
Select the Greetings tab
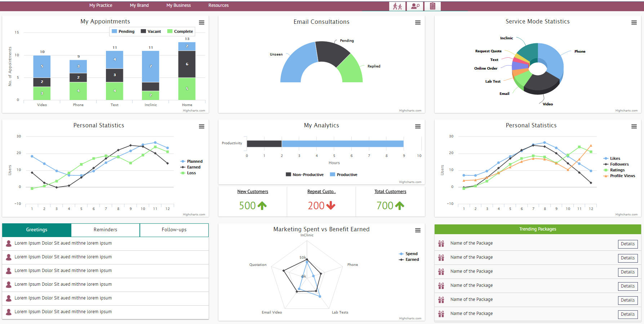[37, 230]
